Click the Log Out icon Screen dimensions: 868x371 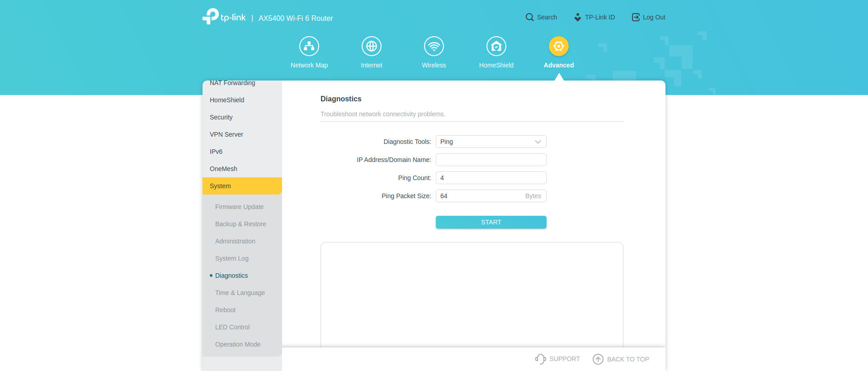pos(636,17)
